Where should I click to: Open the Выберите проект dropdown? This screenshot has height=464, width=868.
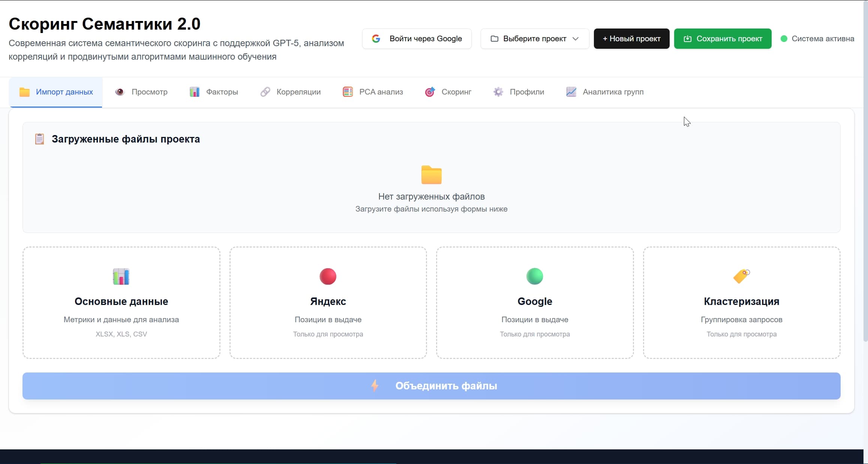pos(534,39)
